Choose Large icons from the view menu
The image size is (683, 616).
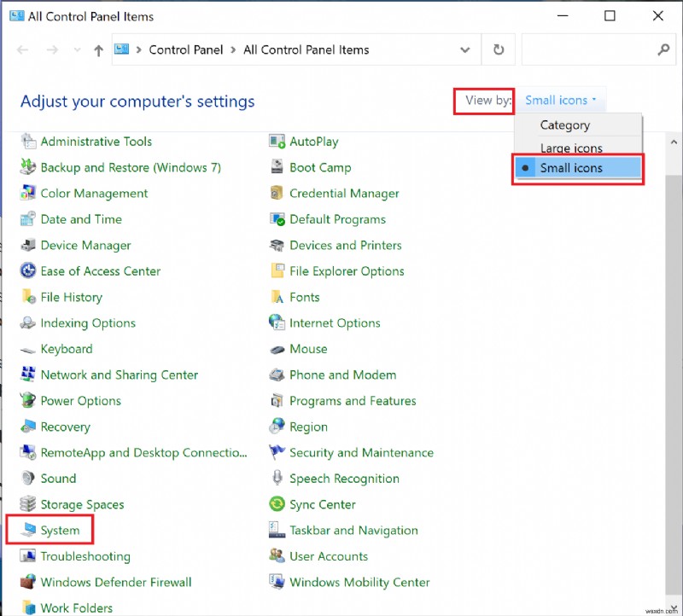(x=570, y=147)
